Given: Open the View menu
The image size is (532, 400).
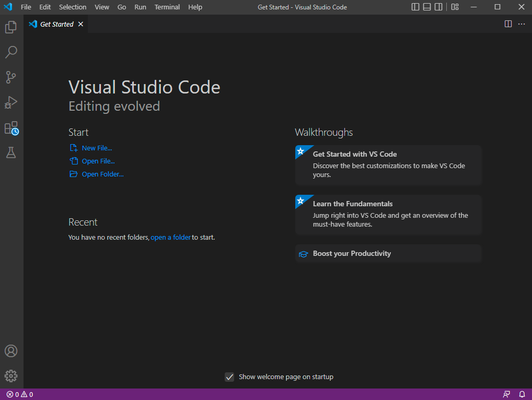Looking at the screenshot, I should pyautogui.click(x=102, y=7).
